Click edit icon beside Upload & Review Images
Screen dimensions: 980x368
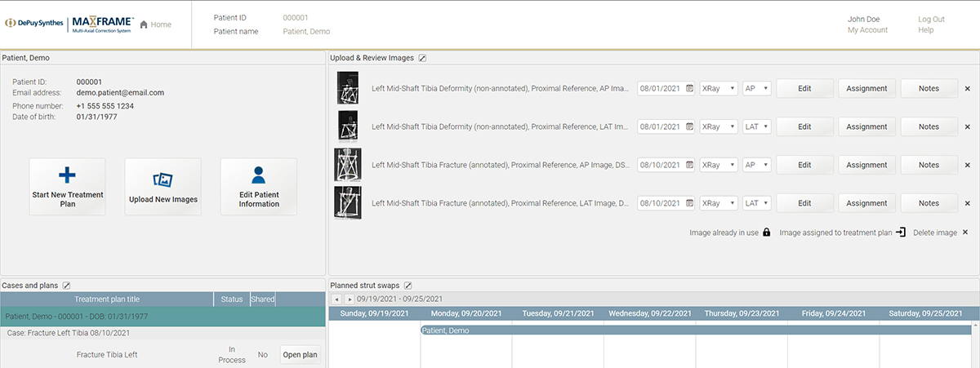(422, 58)
